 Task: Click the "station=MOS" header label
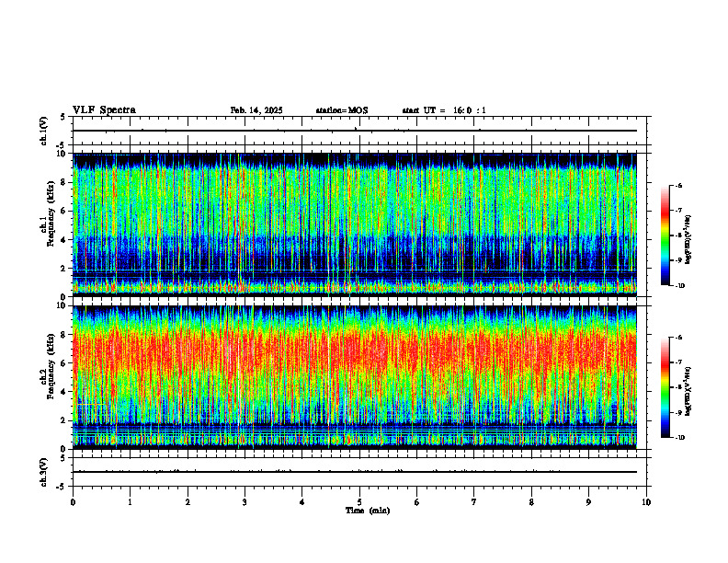(x=342, y=110)
